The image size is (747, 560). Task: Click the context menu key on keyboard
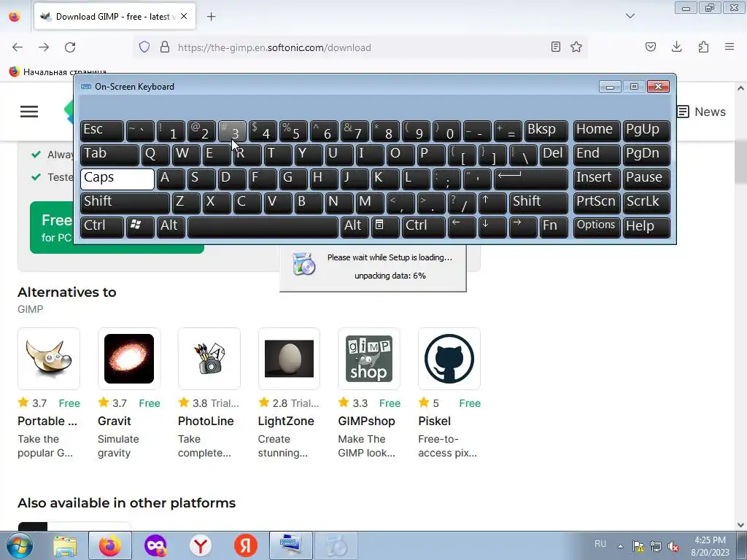385,227
